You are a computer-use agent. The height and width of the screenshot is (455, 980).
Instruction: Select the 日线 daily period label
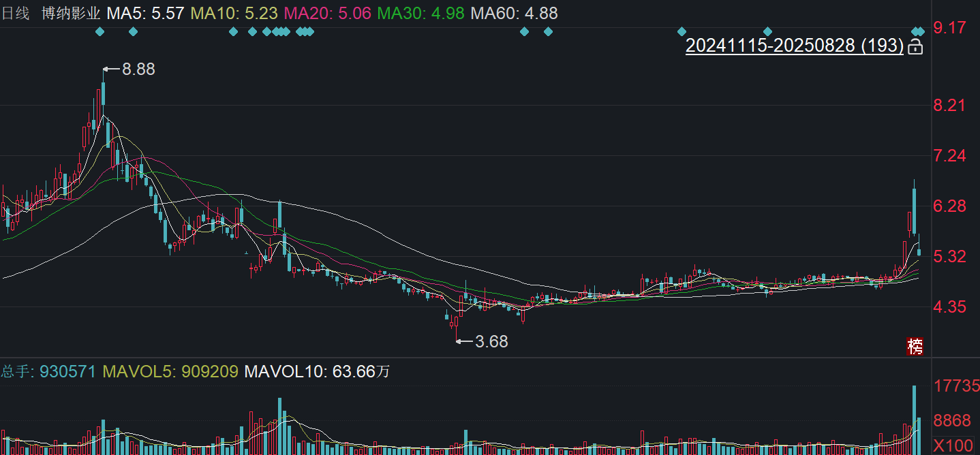pos(16,13)
